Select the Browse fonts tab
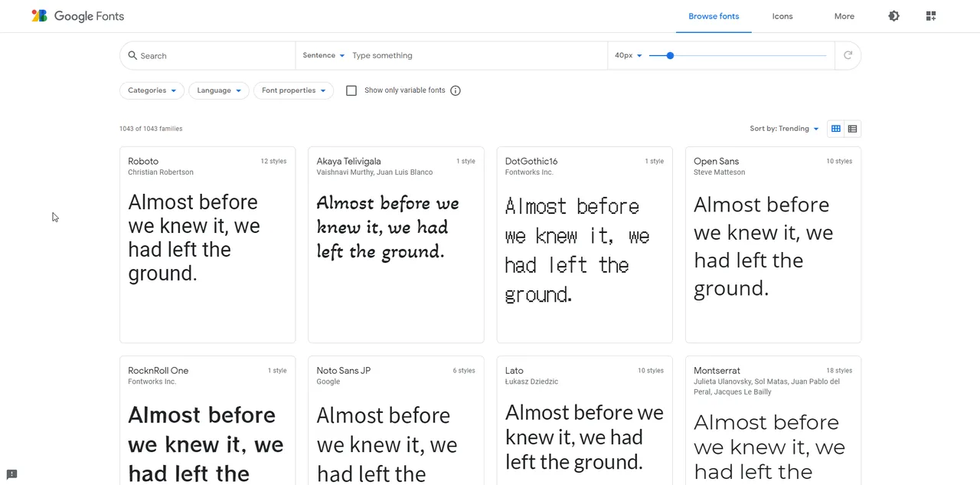 [714, 16]
